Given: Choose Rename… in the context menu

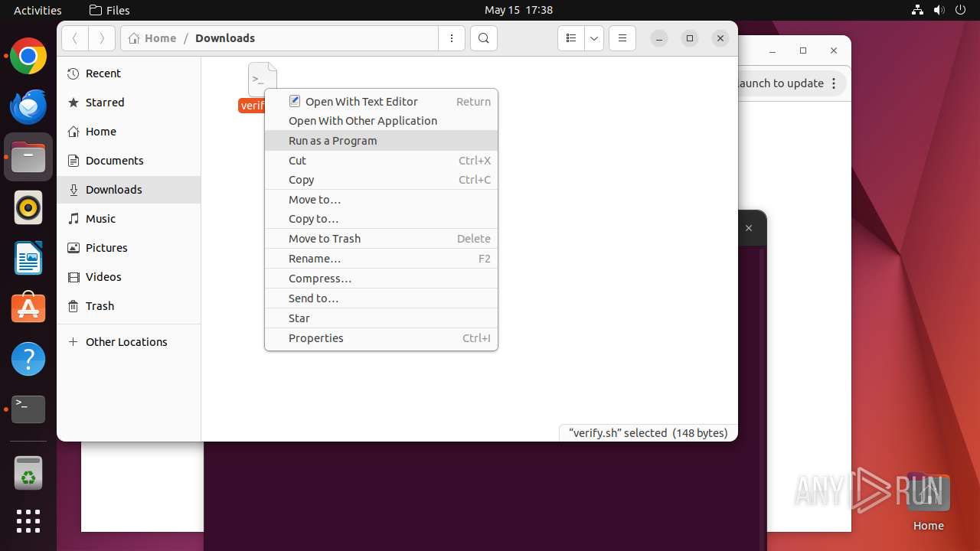Looking at the screenshot, I should pyautogui.click(x=381, y=259).
